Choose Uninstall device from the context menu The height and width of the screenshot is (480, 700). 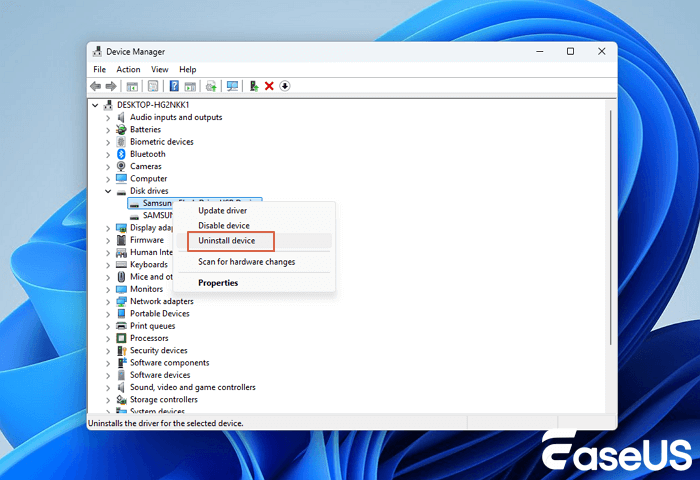[254, 241]
